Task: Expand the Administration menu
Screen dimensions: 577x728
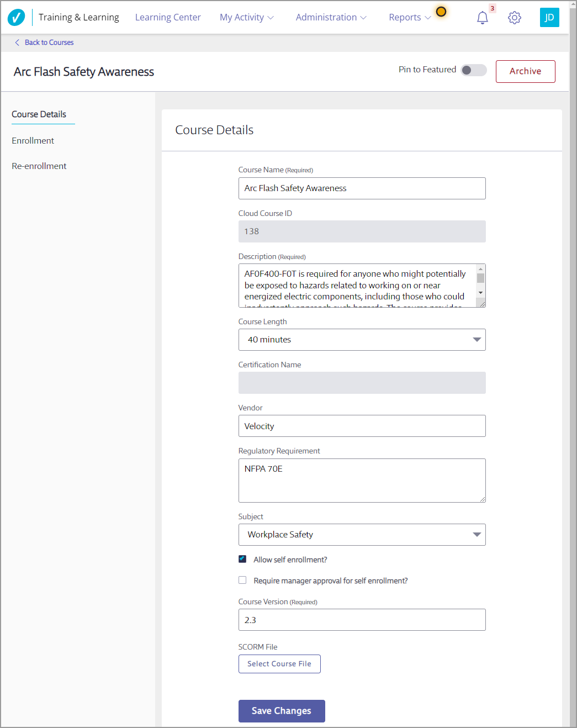Action: tap(331, 18)
